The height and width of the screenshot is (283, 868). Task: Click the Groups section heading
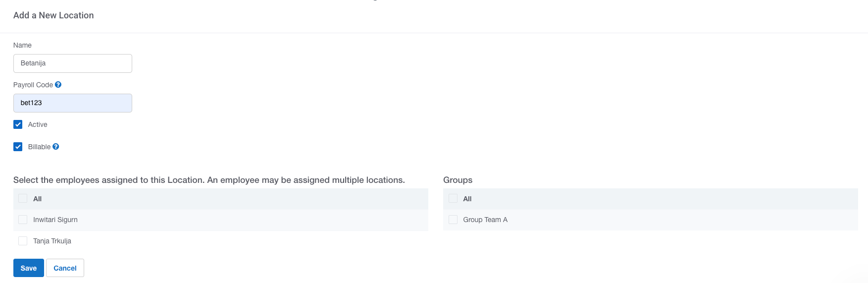click(458, 180)
